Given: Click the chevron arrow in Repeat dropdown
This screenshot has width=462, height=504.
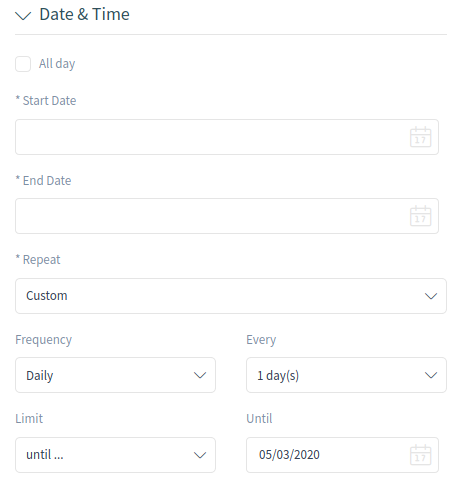Looking at the screenshot, I should point(431,296).
